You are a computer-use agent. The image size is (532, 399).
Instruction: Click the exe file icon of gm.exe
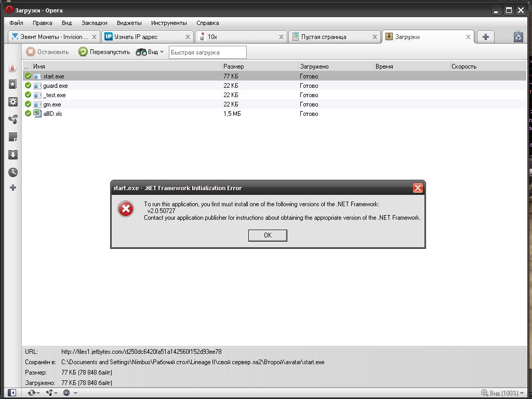pyautogui.click(x=37, y=104)
